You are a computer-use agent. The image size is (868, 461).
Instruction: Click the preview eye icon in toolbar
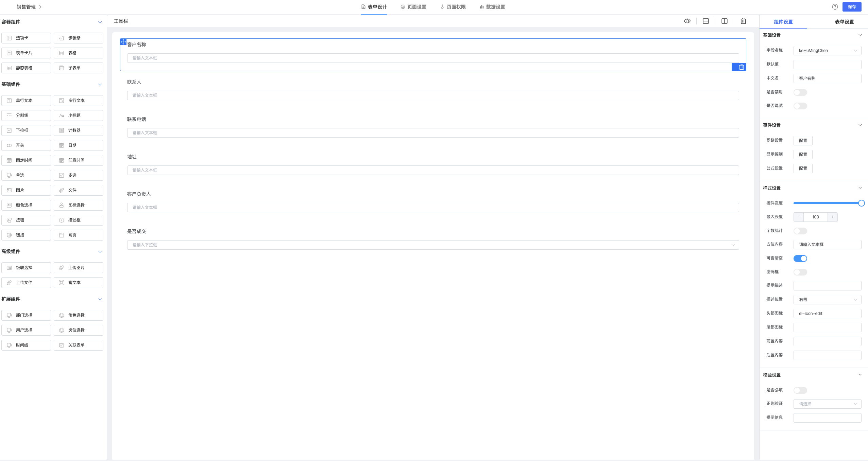(x=687, y=21)
